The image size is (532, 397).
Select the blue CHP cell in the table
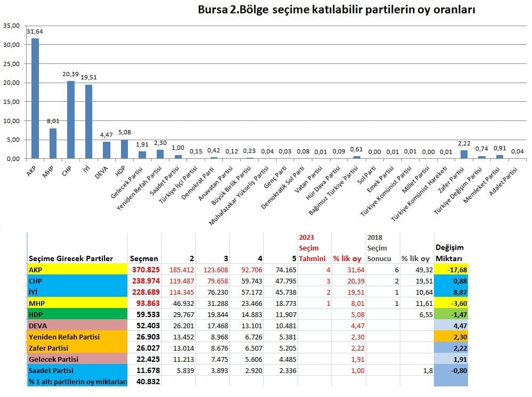pos(77,281)
